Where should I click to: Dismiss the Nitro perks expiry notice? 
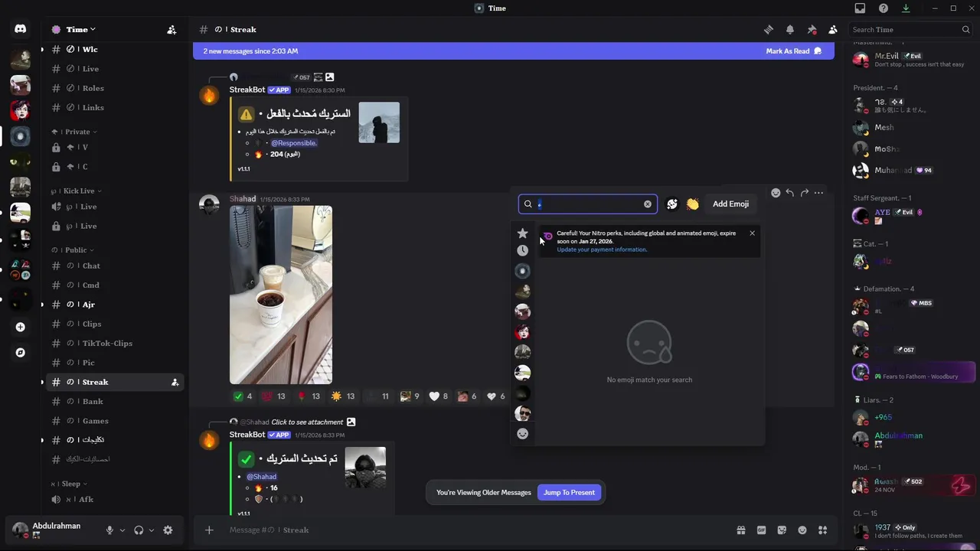pyautogui.click(x=752, y=233)
